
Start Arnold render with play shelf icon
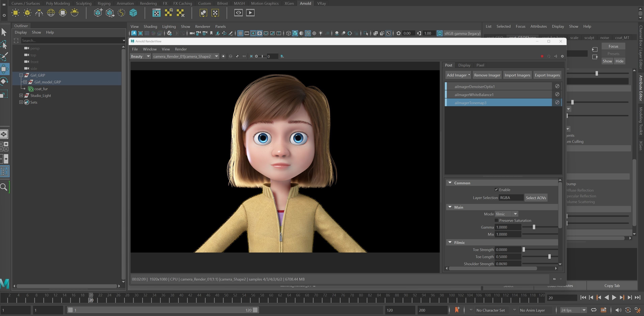pos(250,13)
